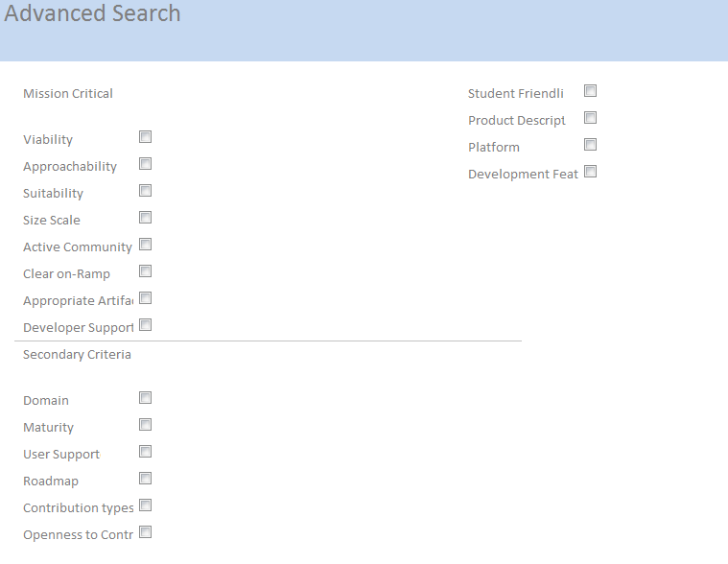Screen dimensions: 728x564
Task: Enable the Appropriate Artifacts checkbox
Action: [x=146, y=298]
